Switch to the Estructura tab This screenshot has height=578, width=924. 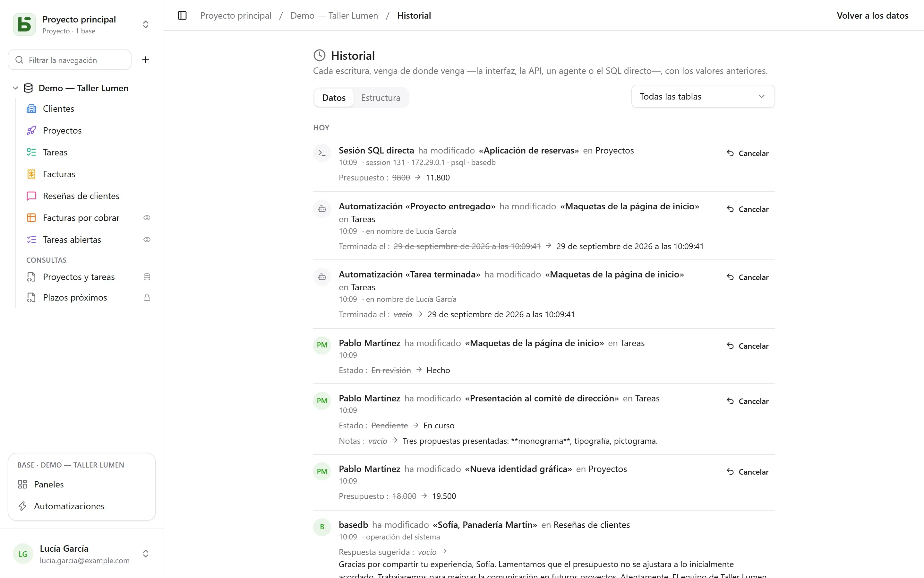[x=380, y=98]
